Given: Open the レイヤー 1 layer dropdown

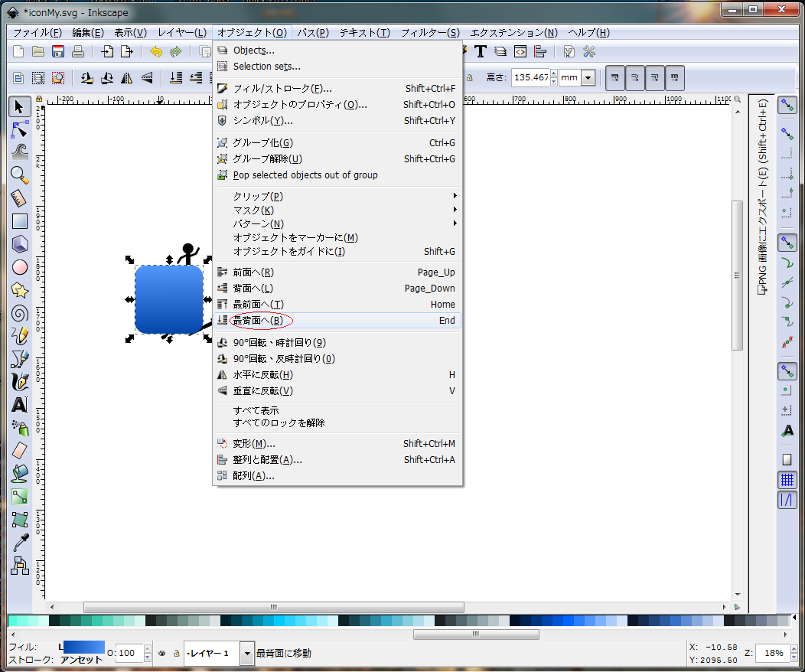Looking at the screenshot, I should click(247, 653).
